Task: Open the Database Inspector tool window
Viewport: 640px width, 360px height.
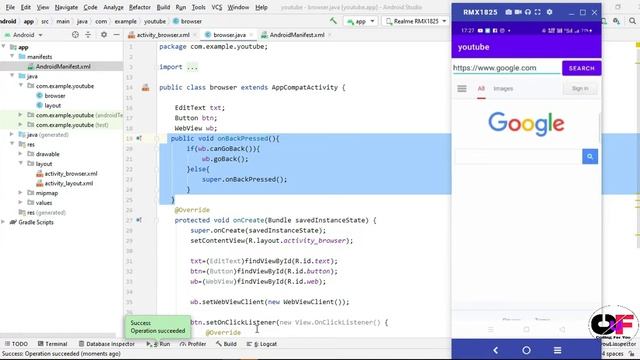Action: click(107, 344)
